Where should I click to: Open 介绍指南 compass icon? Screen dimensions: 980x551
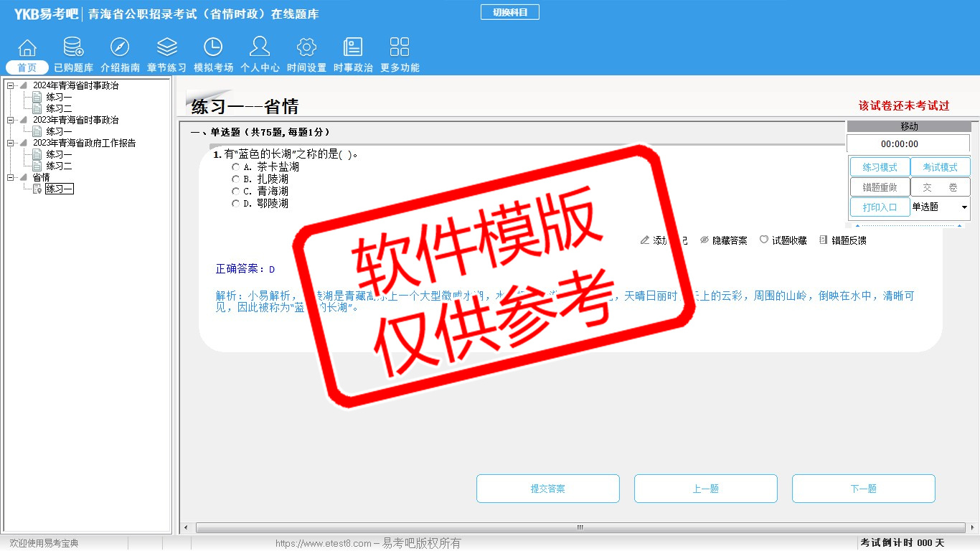pos(120,48)
